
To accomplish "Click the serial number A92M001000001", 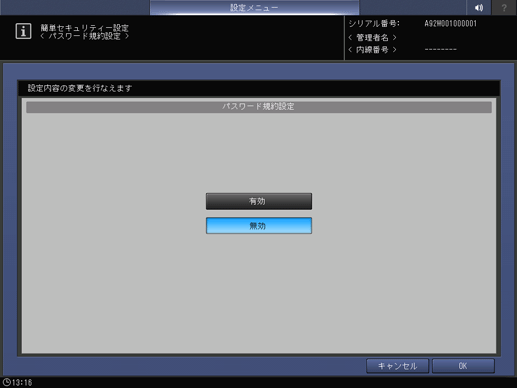I will click(450, 24).
